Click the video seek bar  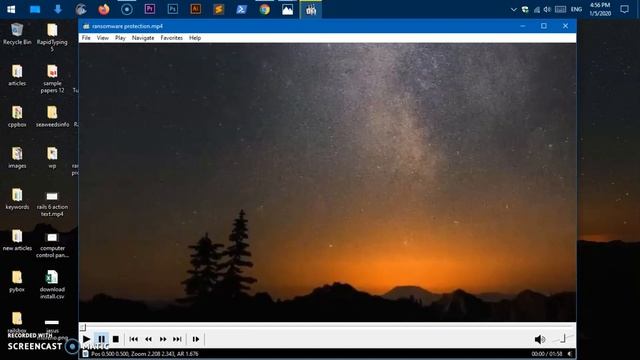tap(327, 327)
